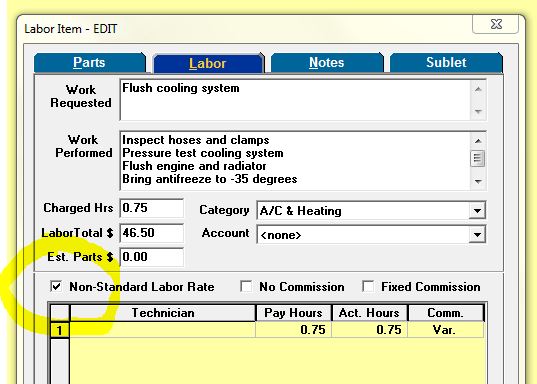Click the Pay Hours column header
This screenshot has width=537, height=384.
point(293,313)
